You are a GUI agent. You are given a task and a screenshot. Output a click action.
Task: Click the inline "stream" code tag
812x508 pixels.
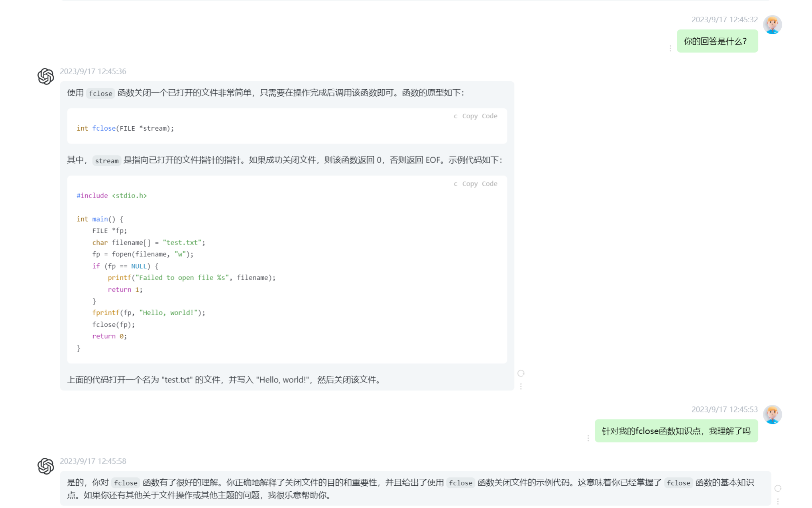106,161
